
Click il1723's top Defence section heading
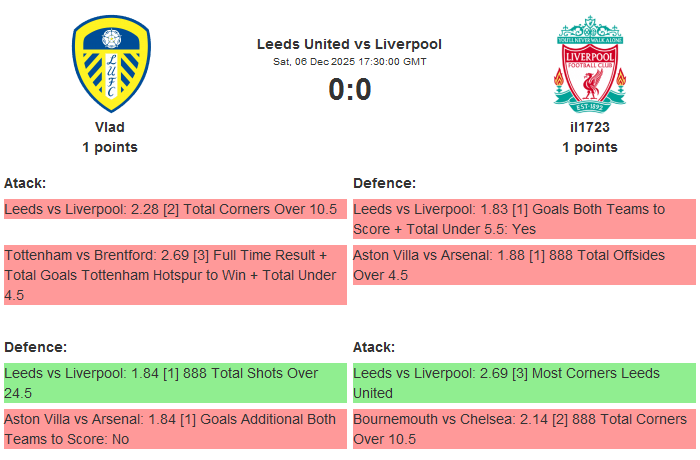384,183
